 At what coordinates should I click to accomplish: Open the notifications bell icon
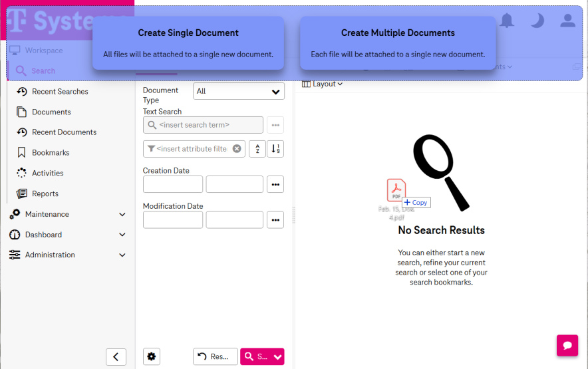[507, 20]
